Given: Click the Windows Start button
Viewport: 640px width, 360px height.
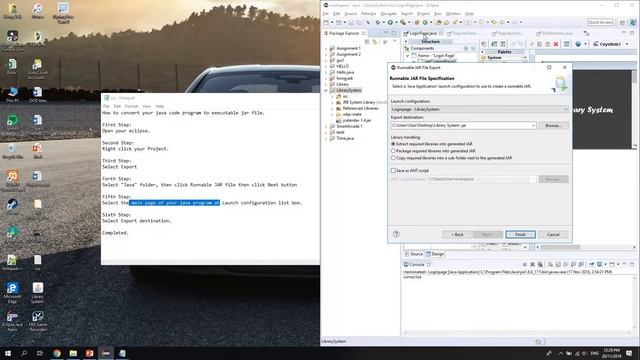Looking at the screenshot, I should pos(8,353).
